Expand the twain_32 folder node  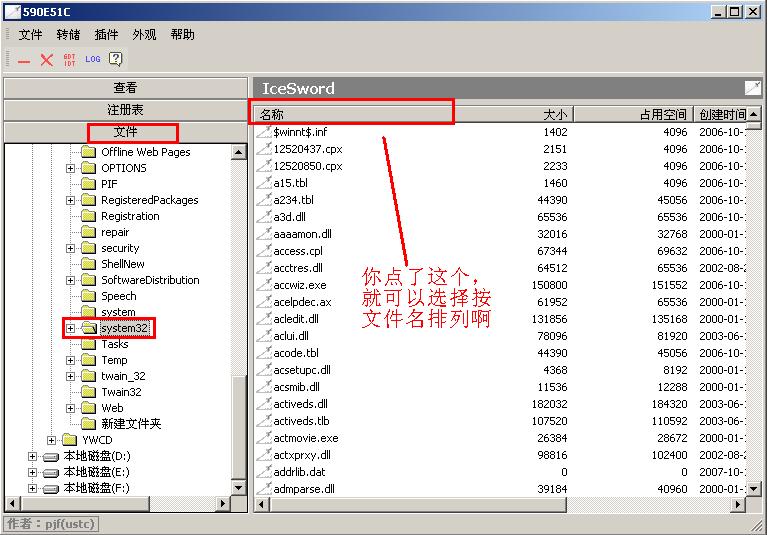[70, 376]
